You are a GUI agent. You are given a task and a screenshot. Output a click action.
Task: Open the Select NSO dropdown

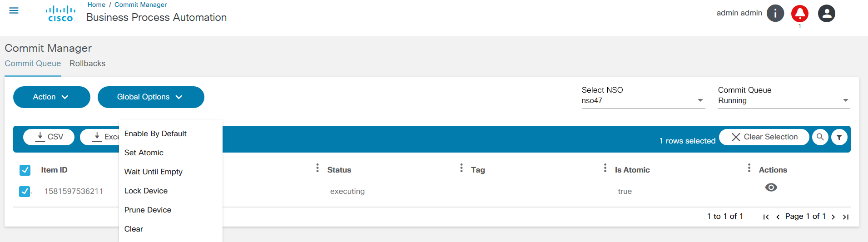coord(643,100)
